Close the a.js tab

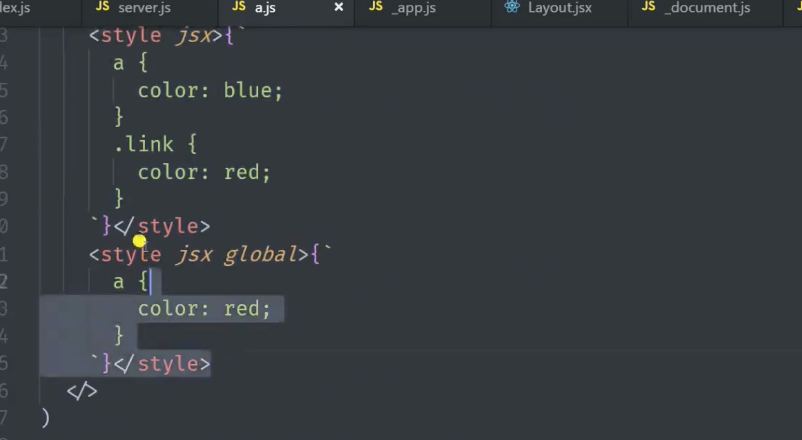(339, 7)
